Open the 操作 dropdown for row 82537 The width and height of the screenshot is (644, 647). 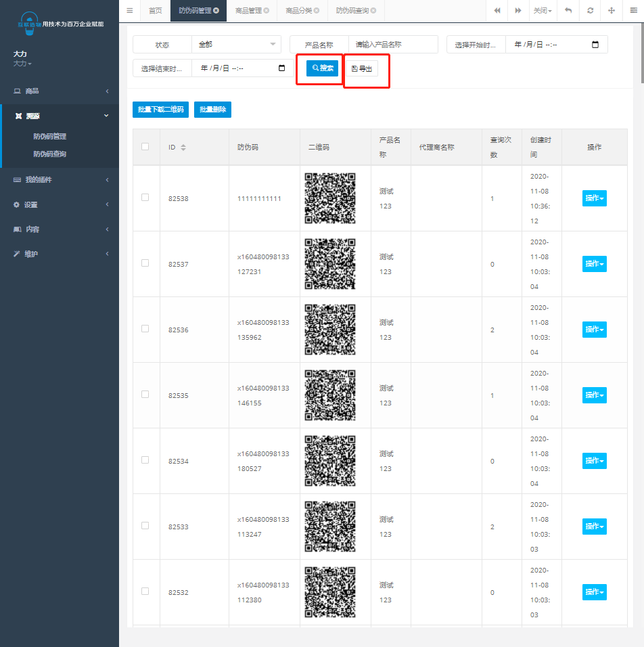tap(594, 264)
